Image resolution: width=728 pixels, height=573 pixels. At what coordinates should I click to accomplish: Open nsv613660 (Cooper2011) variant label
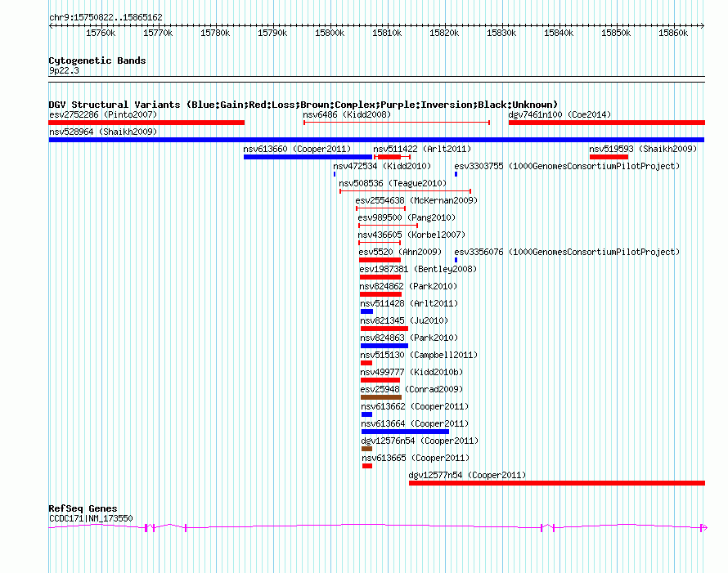(297, 149)
